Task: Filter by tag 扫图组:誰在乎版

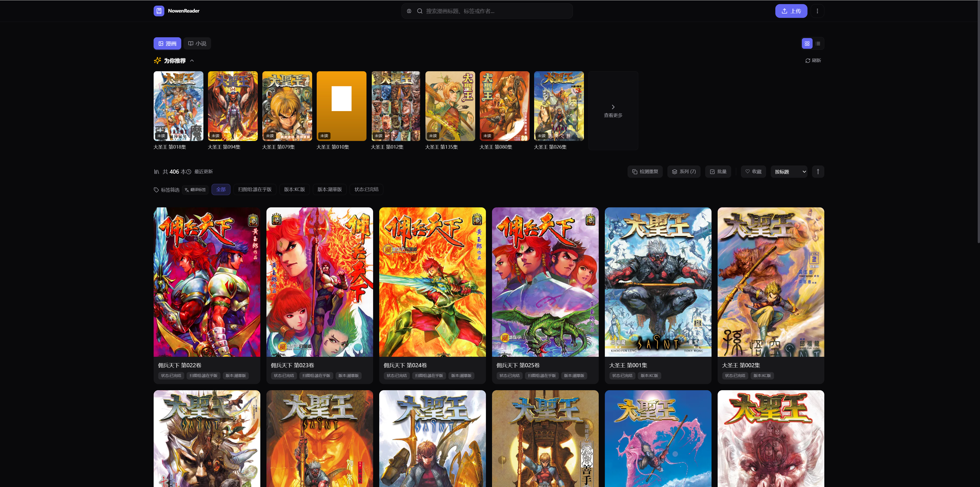Action: pos(254,190)
